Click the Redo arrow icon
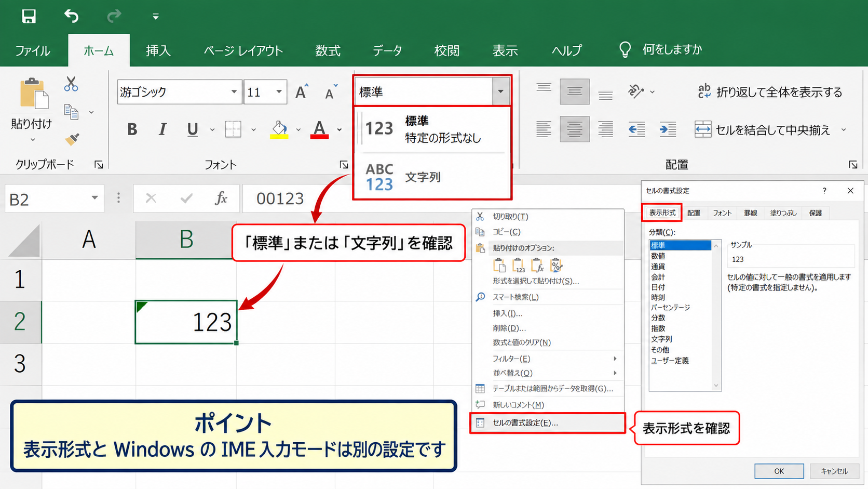 pos(114,16)
